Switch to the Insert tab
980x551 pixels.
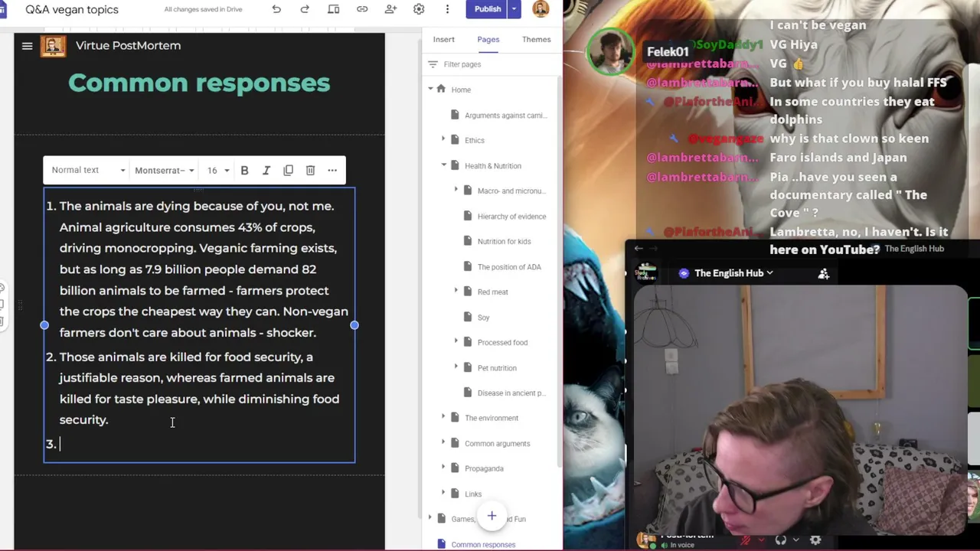tap(443, 39)
